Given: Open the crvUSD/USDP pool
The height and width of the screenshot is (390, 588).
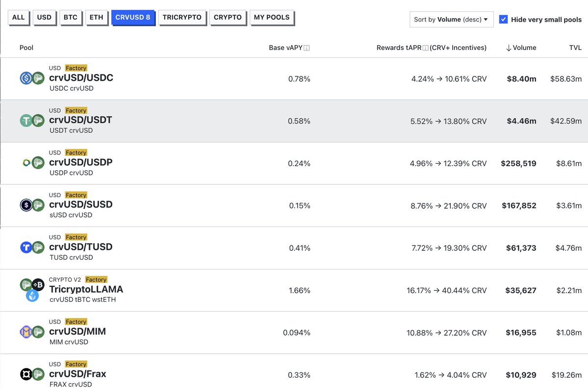Looking at the screenshot, I should (x=81, y=162).
